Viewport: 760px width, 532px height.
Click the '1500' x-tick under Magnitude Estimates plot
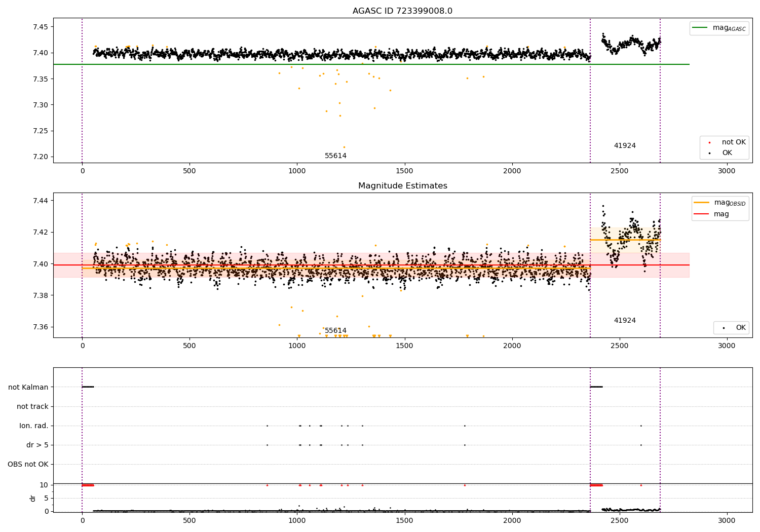point(404,346)
